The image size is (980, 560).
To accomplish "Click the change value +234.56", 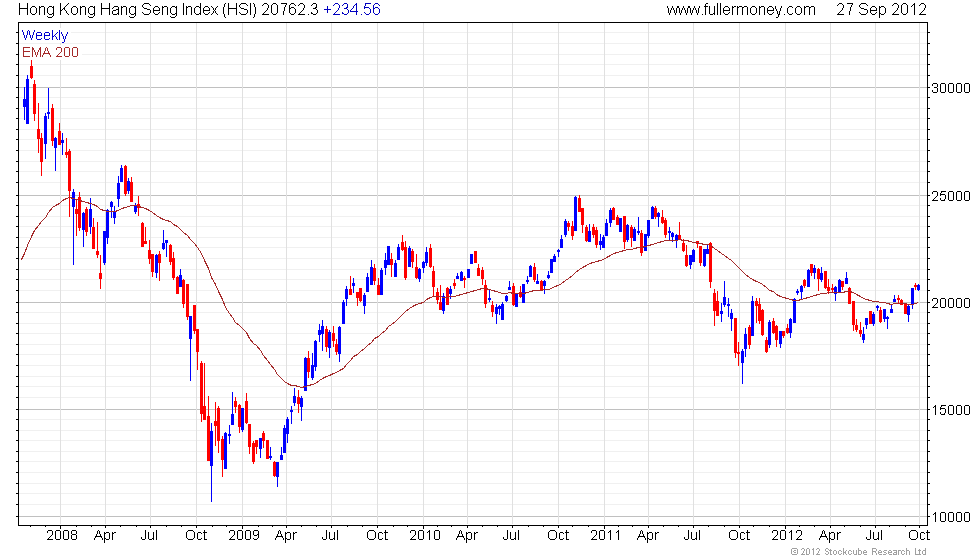I will click(352, 9).
